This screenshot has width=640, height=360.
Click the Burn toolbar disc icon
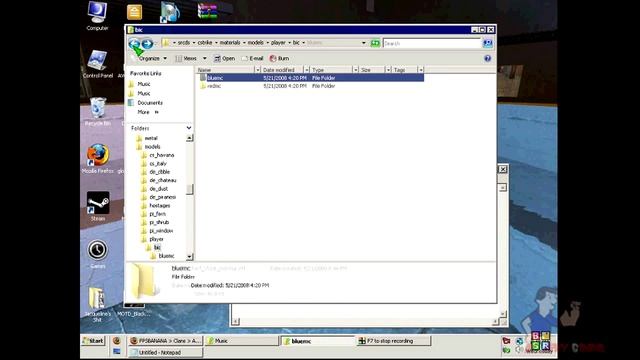(273, 58)
